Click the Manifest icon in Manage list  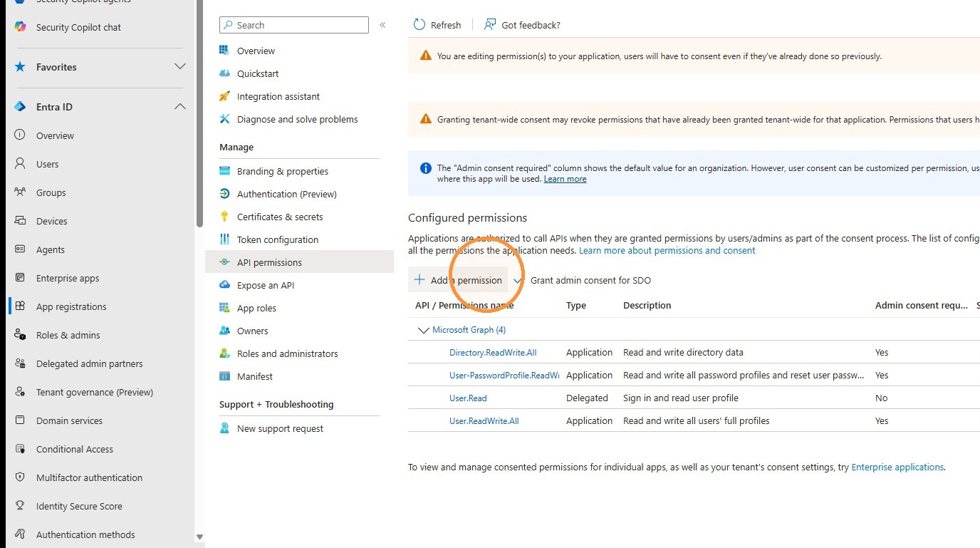point(225,376)
